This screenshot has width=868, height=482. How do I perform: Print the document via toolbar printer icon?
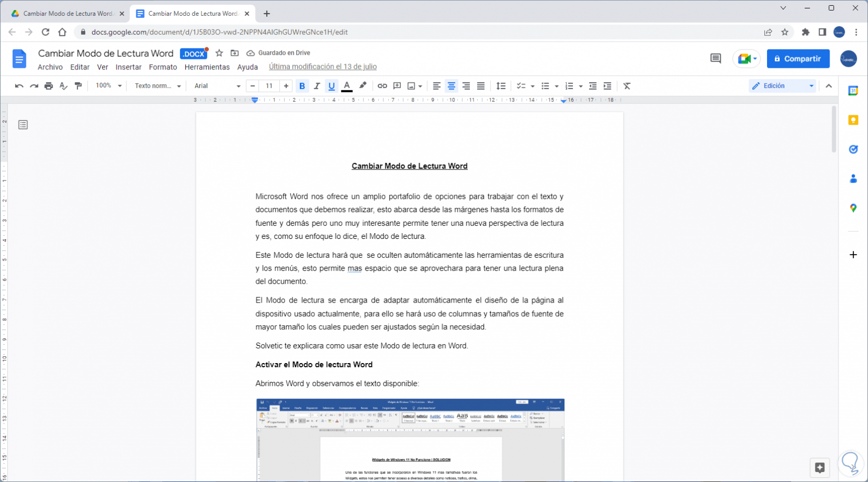[48, 86]
